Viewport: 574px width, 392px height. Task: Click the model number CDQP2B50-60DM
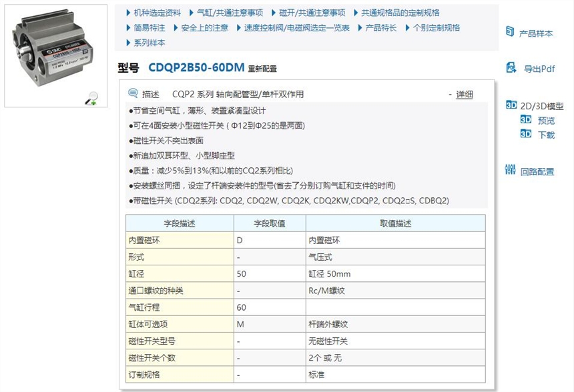[x=197, y=67]
